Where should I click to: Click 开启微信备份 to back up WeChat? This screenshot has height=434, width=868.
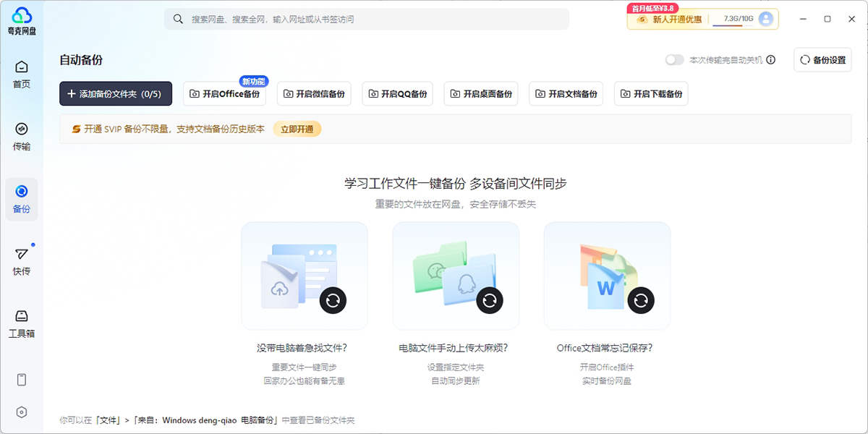[x=314, y=93]
